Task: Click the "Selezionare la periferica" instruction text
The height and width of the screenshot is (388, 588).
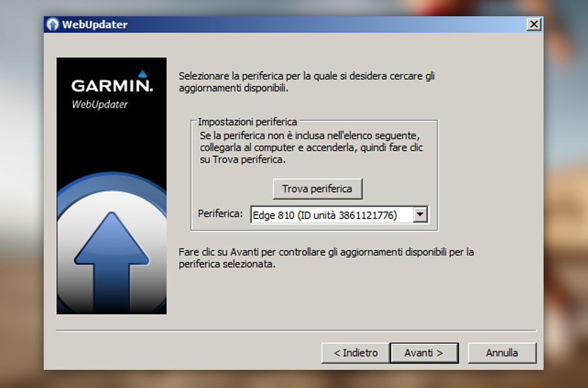Action: 307,82
